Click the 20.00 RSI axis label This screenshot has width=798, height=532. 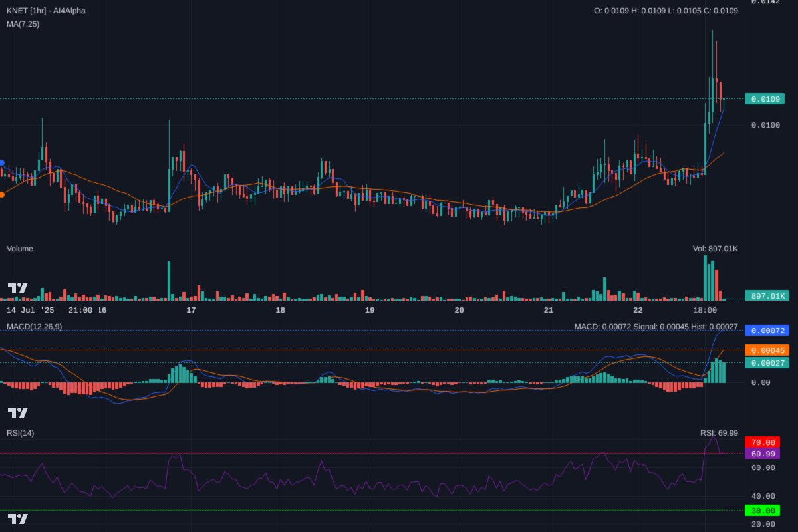[x=763, y=525]
